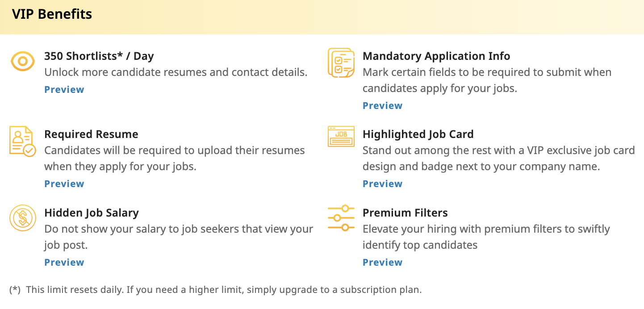This screenshot has width=644, height=309.
Task: Select the Mandatory Application Info heading
Action: pyautogui.click(x=436, y=56)
